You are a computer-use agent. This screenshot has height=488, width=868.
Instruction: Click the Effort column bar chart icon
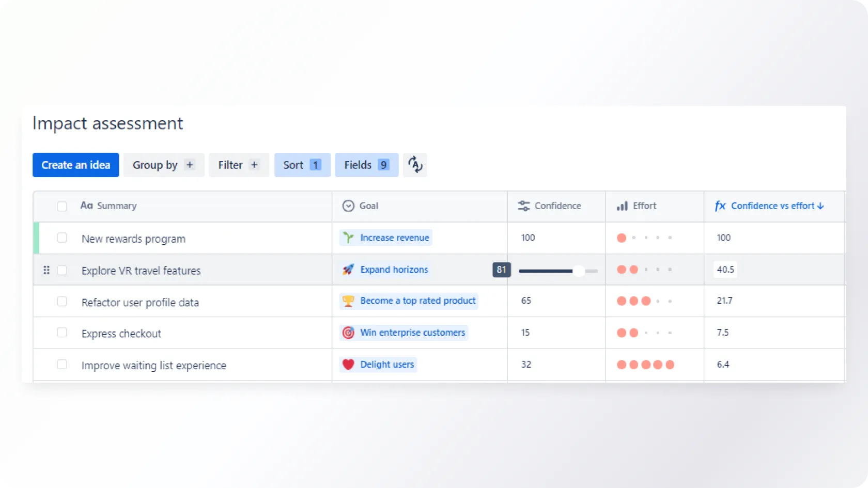click(x=622, y=206)
